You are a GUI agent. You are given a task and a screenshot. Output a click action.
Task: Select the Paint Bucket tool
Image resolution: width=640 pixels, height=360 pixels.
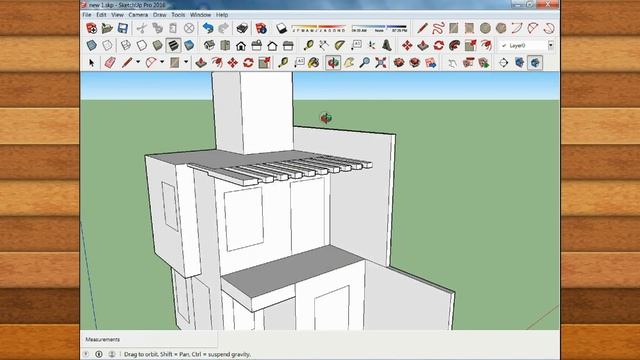click(314, 63)
